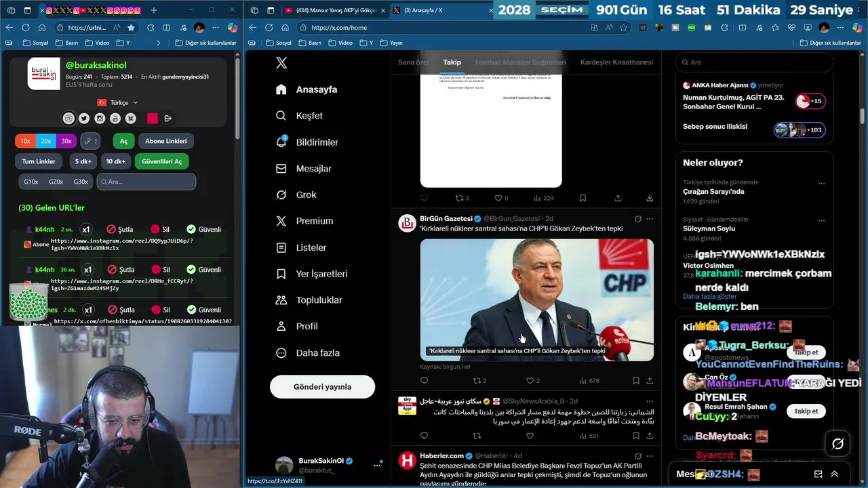The image size is (868, 488).
Task: Refresh the left browser page
Action: coord(26,28)
